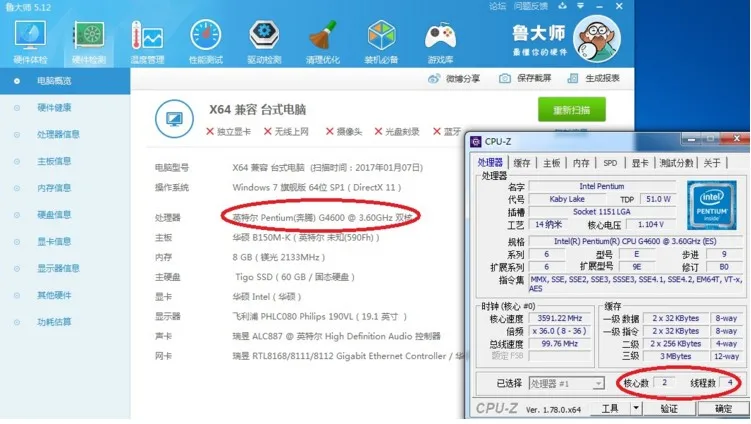Open 论坛 forum link in title bar
The image size is (751, 424).
point(497,6)
